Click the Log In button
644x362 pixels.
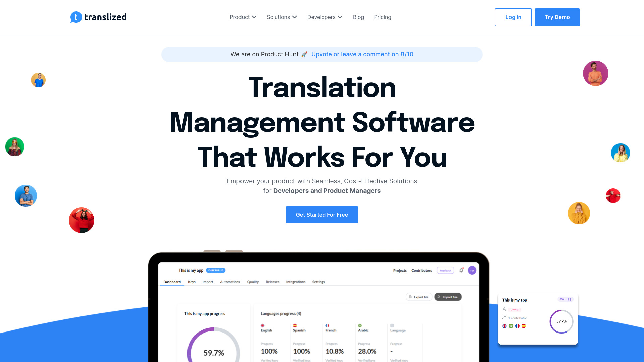[513, 17]
